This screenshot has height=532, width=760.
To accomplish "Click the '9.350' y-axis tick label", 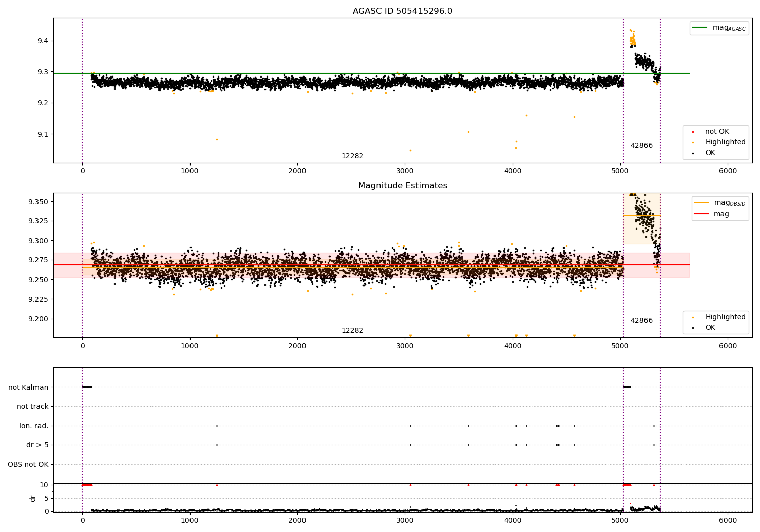I will click(x=39, y=202).
